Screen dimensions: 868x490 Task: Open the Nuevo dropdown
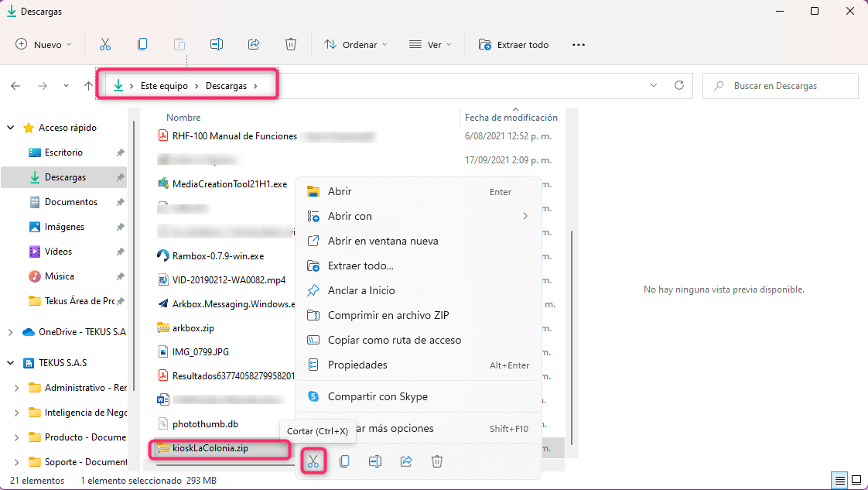coord(44,45)
